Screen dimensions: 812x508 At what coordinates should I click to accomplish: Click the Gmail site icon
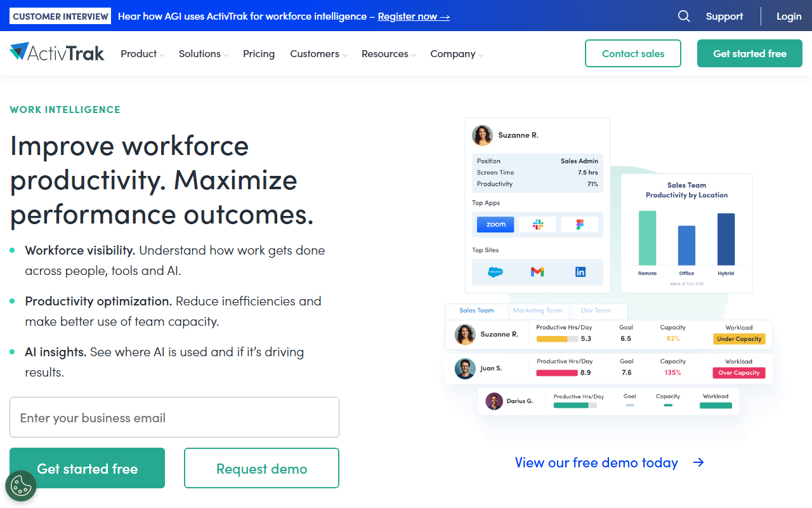(x=537, y=272)
